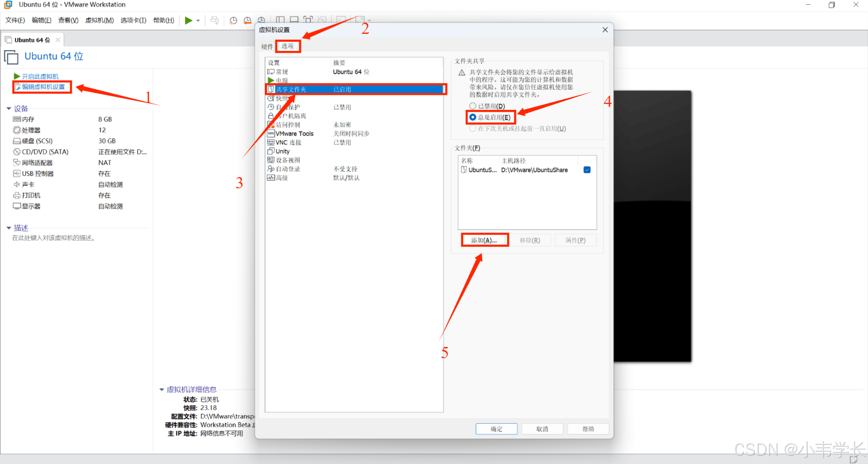The image size is (868, 464).
Task: Click the take snapshot toolbar icon
Action: [233, 20]
